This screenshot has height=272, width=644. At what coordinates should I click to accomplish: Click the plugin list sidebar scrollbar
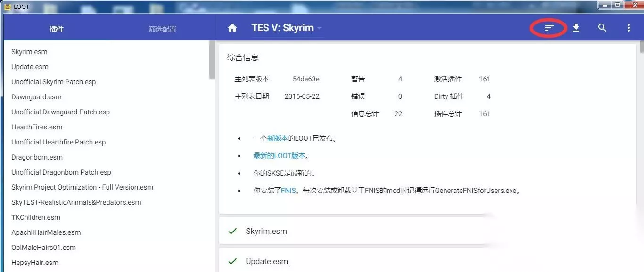[212, 60]
